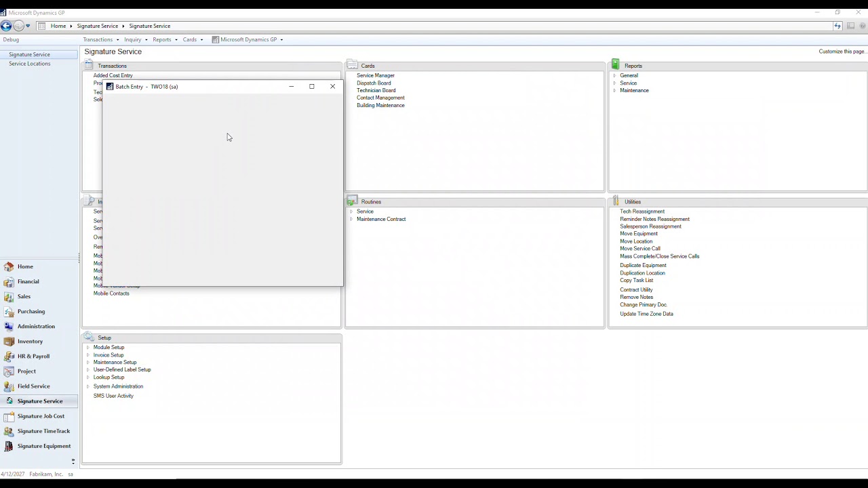Click Customize this page link
This screenshot has width=868, height=488.
842,52
